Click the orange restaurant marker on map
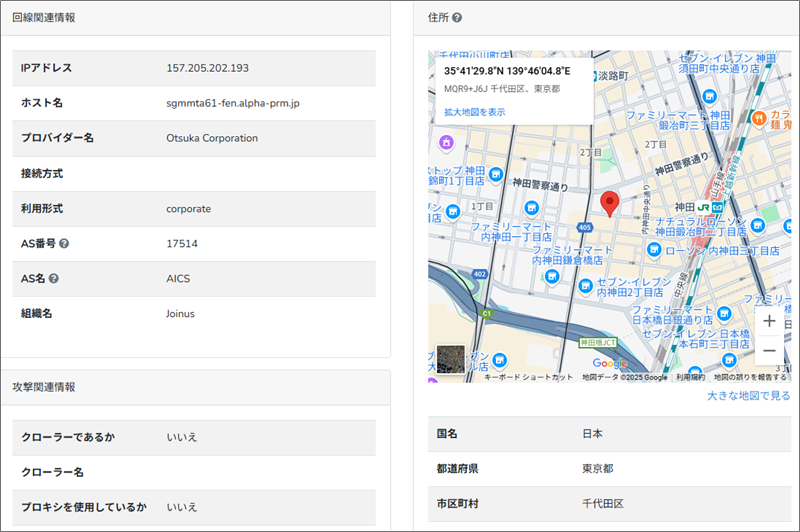The height and width of the screenshot is (532, 800). click(x=759, y=119)
